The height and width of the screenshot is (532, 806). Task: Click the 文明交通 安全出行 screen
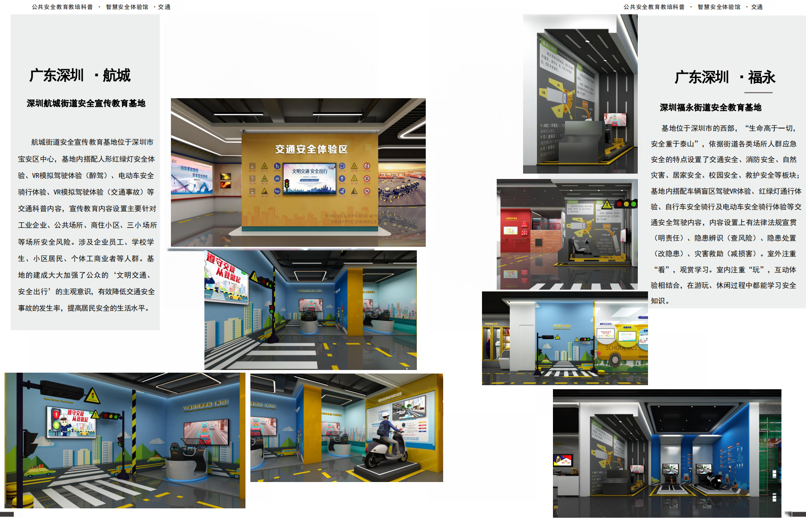(x=310, y=178)
